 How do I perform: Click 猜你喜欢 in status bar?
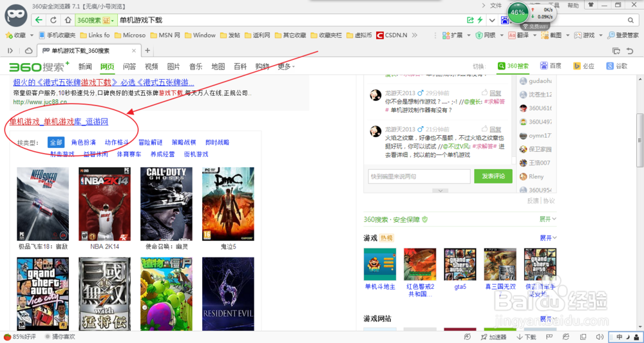59,337
